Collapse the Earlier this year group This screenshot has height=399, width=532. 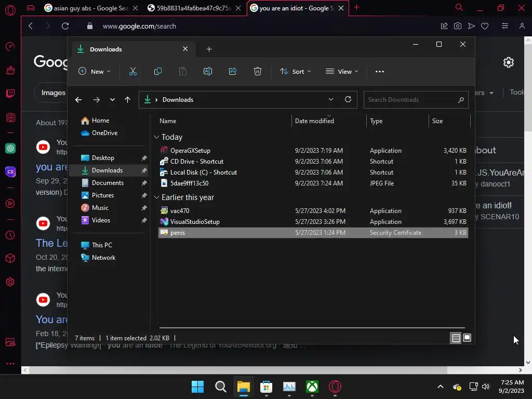156,197
